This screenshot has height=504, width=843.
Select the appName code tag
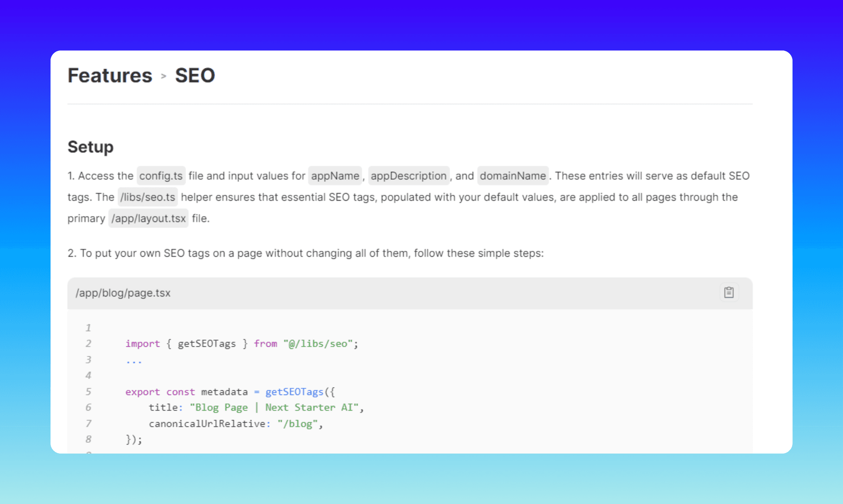pyautogui.click(x=335, y=175)
